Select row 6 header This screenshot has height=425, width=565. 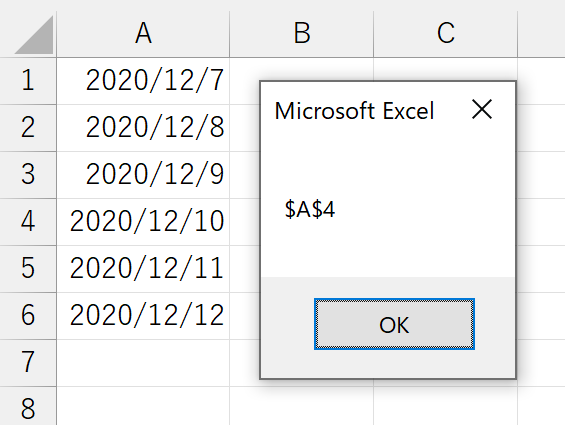(x=28, y=316)
